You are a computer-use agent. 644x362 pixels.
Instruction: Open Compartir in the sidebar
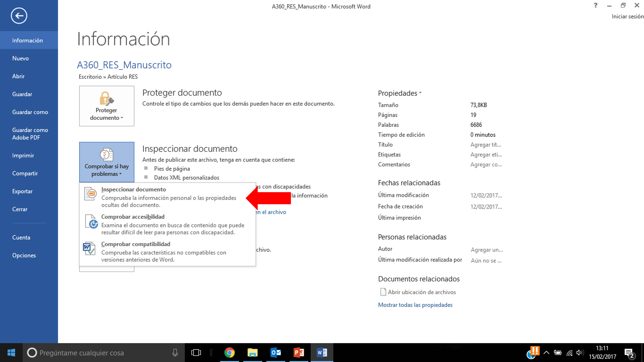pos(29,173)
